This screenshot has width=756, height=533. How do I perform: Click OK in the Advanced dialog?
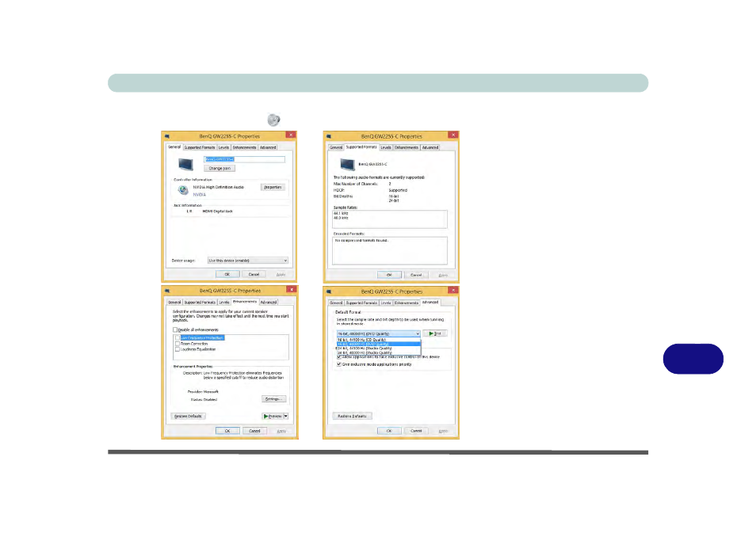tap(389, 431)
